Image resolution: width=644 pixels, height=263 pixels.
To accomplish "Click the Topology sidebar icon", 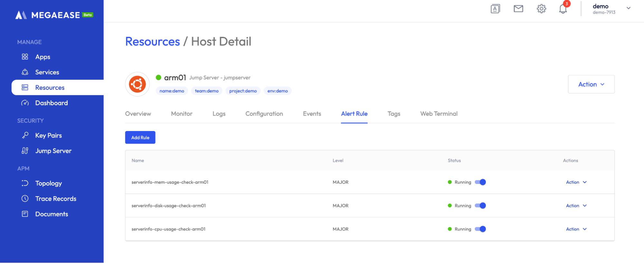I will 25,183.
